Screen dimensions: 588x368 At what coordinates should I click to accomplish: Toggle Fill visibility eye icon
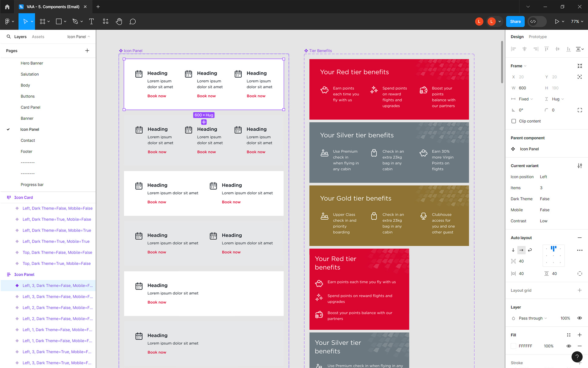click(569, 346)
